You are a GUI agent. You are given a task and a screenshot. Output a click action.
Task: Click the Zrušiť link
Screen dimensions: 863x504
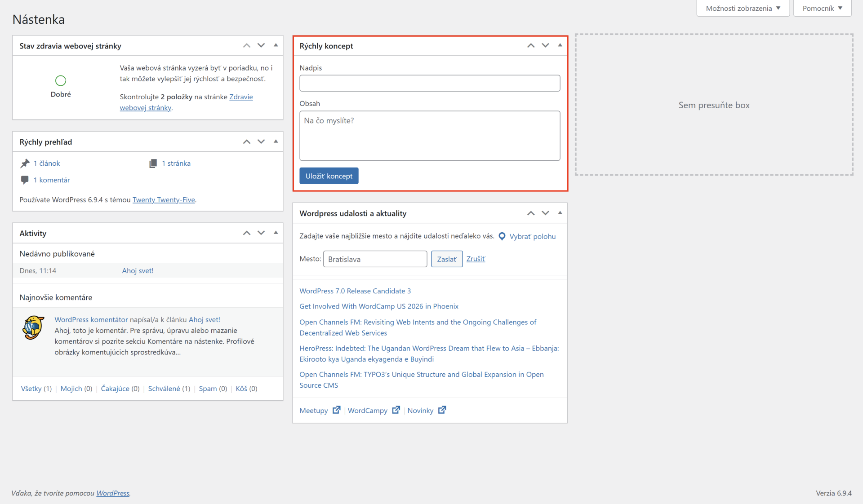click(x=476, y=259)
